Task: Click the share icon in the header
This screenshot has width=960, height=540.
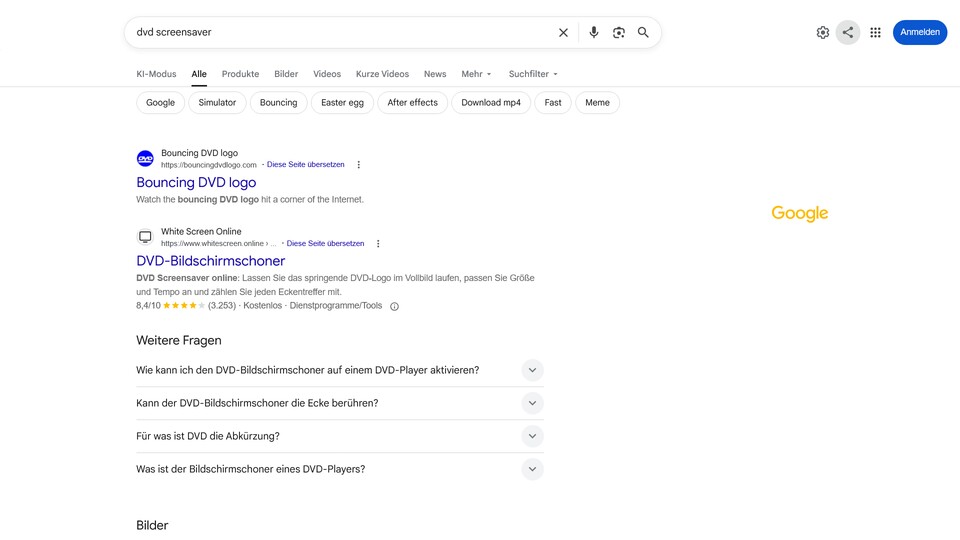Action: click(848, 32)
